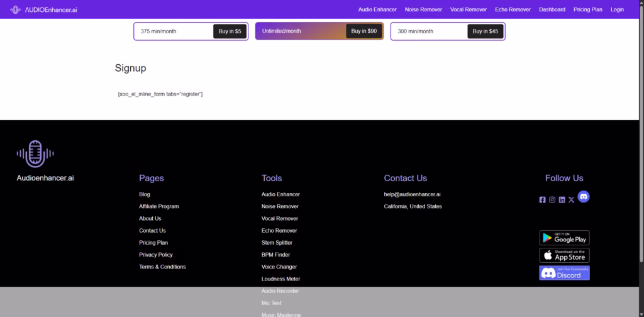Click the Buy in $45 button
This screenshot has height=317, width=644.
(485, 31)
